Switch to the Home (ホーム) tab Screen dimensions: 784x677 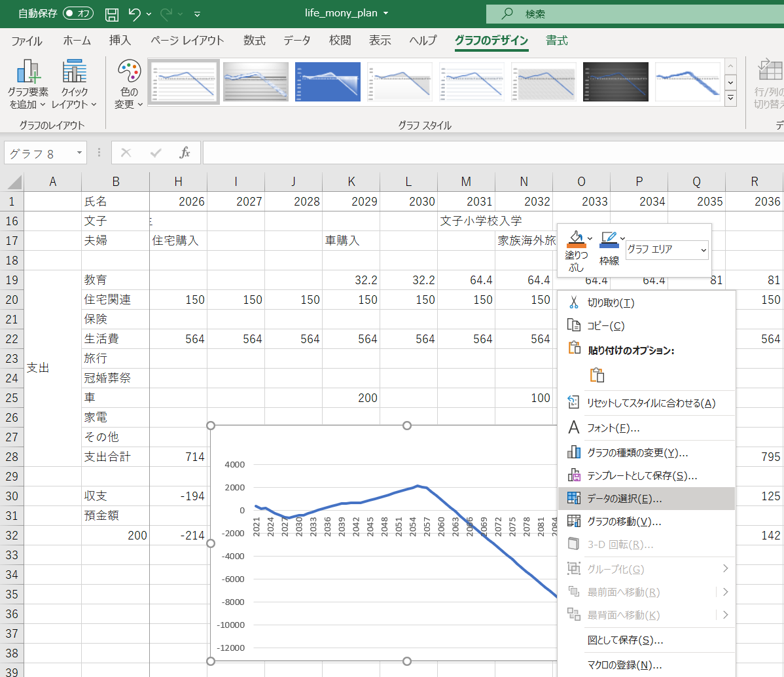coord(77,41)
